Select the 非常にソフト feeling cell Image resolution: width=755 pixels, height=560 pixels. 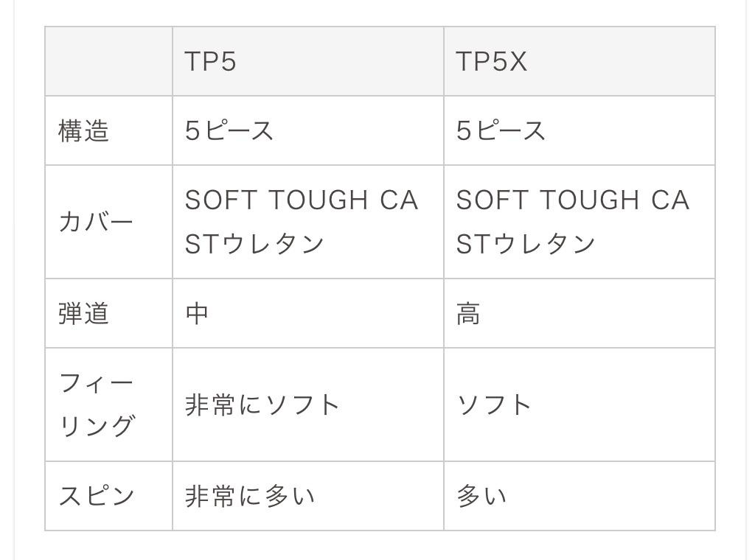pyautogui.click(x=308, y=405)
